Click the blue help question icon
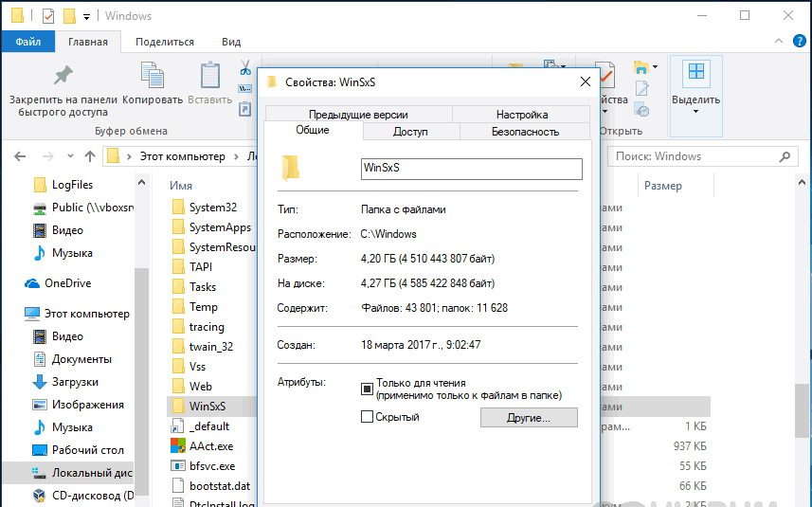The height and width of the screenshot is (507, 812). coord(799,41)
